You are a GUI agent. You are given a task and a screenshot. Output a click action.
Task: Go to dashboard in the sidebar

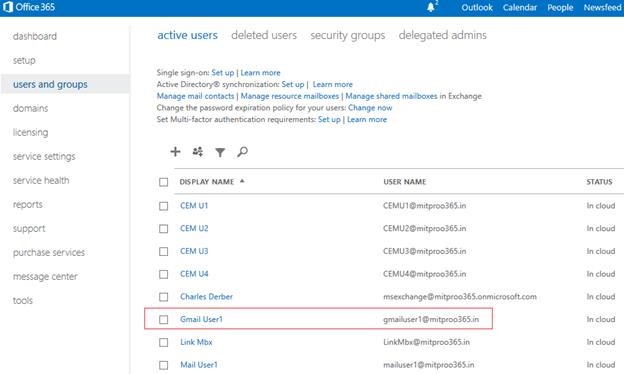click(35, 36)
